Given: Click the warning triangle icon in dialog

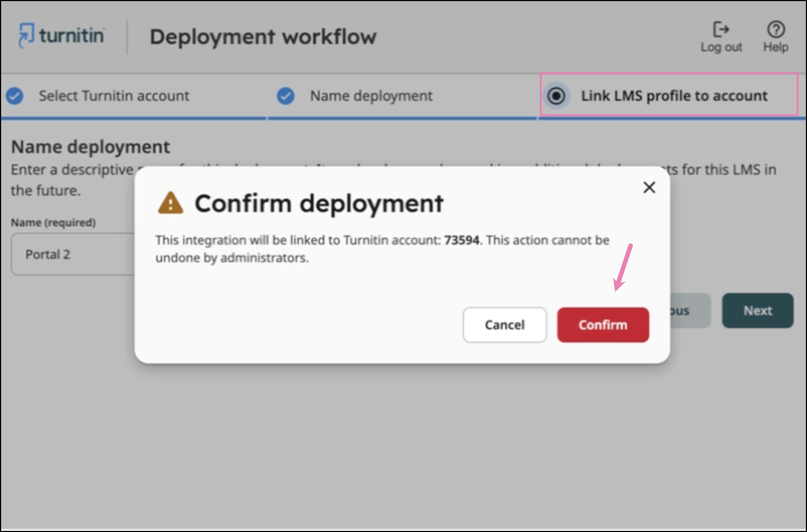Looking at the screenshot, I should click(170, 203).
